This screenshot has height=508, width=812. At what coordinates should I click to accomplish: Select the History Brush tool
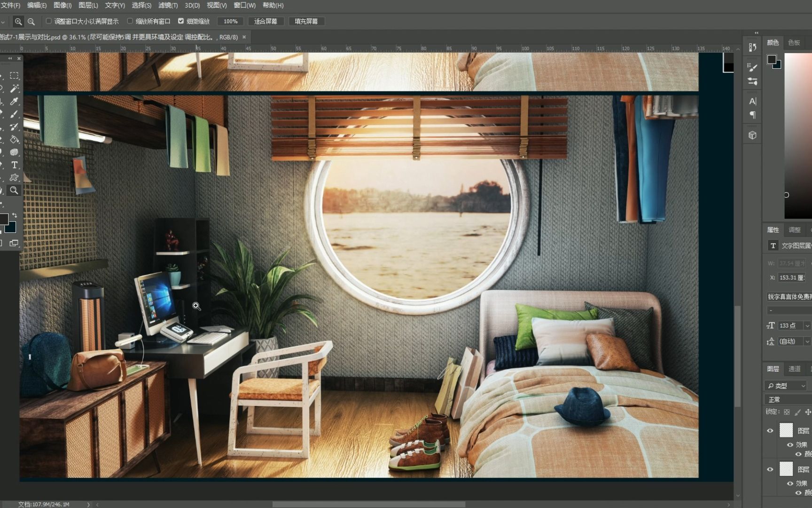click(x=14, y=127)
